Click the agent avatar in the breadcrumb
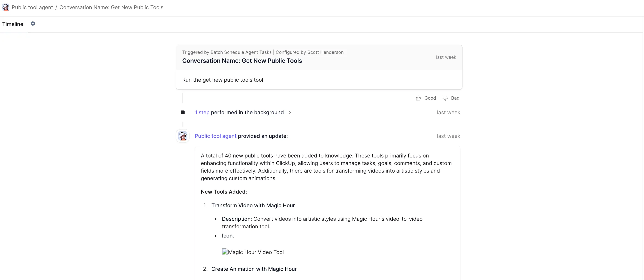This screenshot has width=644, height=280. (x=5, y=8)
